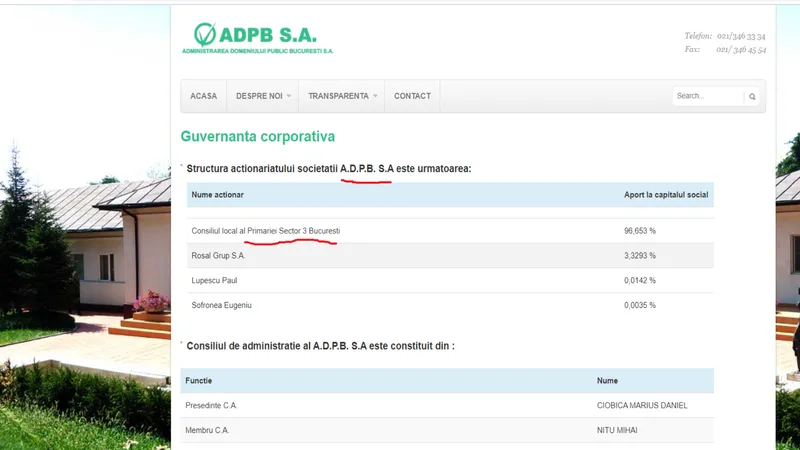
Task: Focus the Search input field
Action: pyautogui.click(x=709, y=96)
